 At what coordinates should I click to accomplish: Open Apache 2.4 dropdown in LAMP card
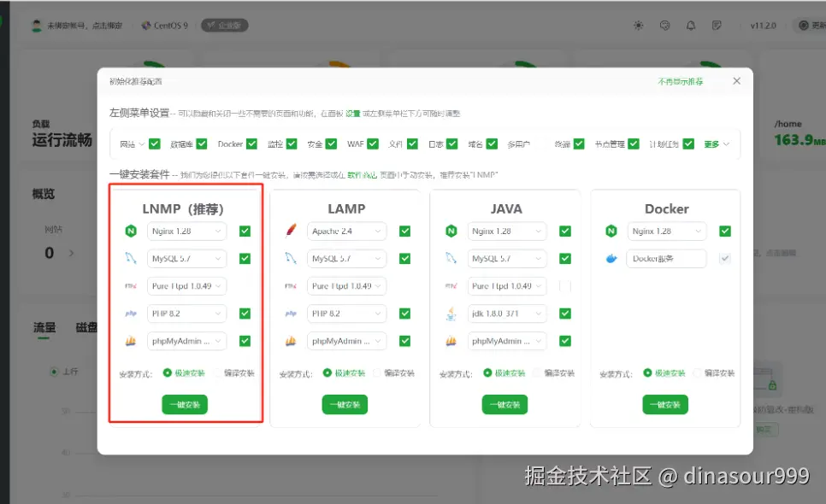[x=346, y=231]
